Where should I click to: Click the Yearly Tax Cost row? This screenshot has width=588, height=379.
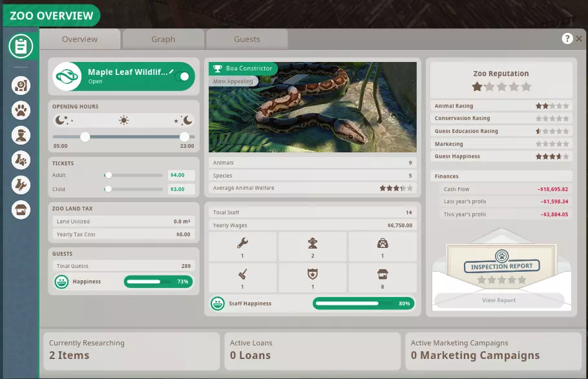124,234
